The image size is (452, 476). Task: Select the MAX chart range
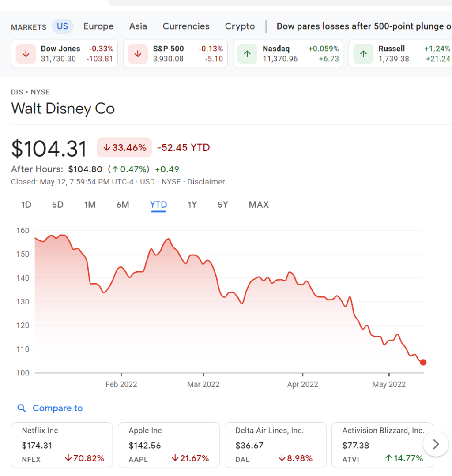coord(259,205)
